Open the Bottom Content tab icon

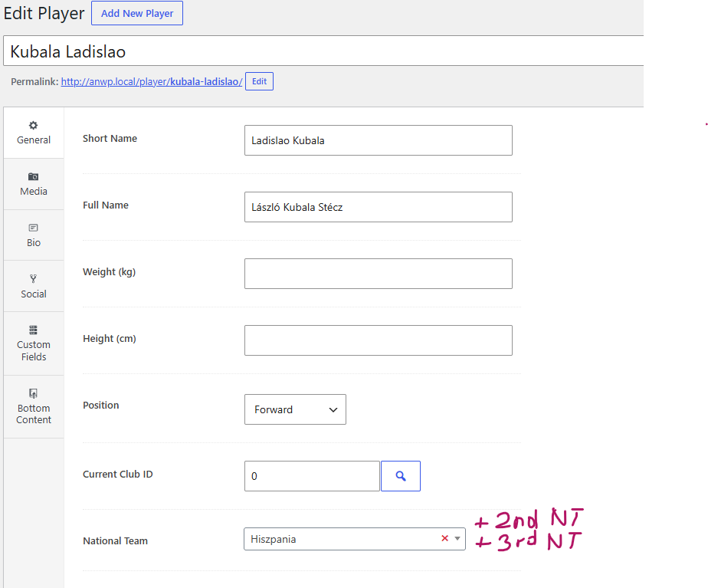[x=34, y=393]
